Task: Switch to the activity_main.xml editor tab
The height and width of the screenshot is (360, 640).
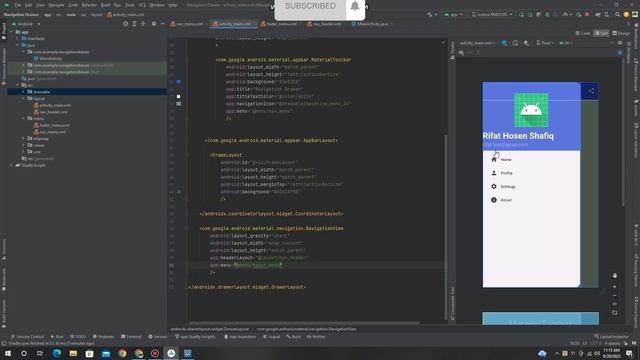Action: 233,24
